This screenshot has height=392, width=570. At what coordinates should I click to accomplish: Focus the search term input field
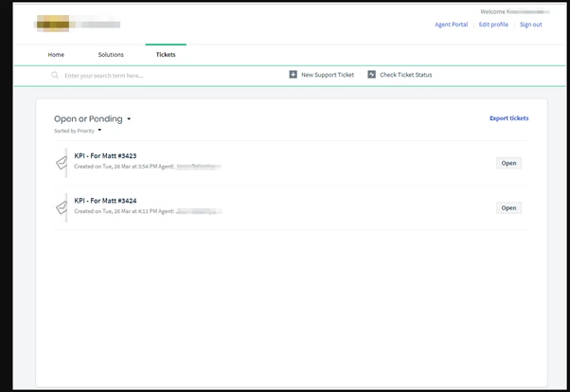103,75
